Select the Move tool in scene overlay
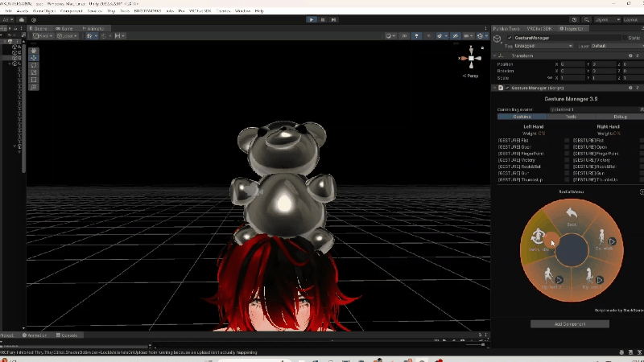The width and height of the screenshot is (644, 362). 34,58
